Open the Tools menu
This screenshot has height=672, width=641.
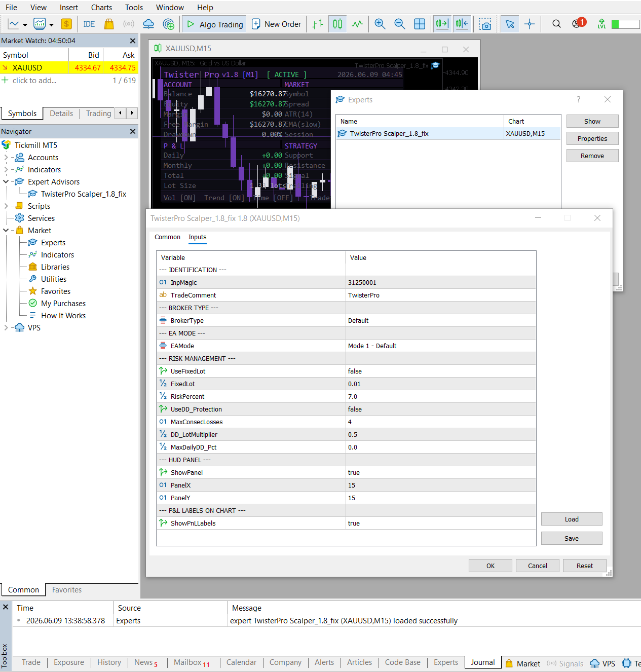tap(134, 8)
